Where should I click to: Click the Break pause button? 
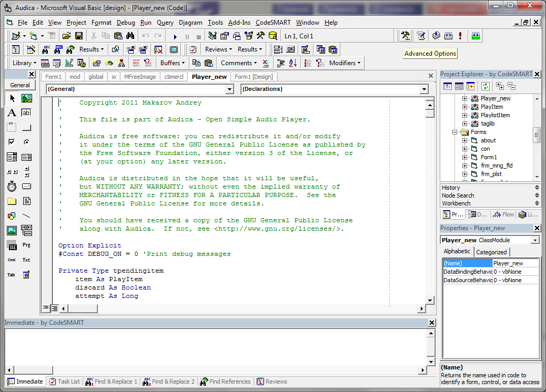coord(187,37)
